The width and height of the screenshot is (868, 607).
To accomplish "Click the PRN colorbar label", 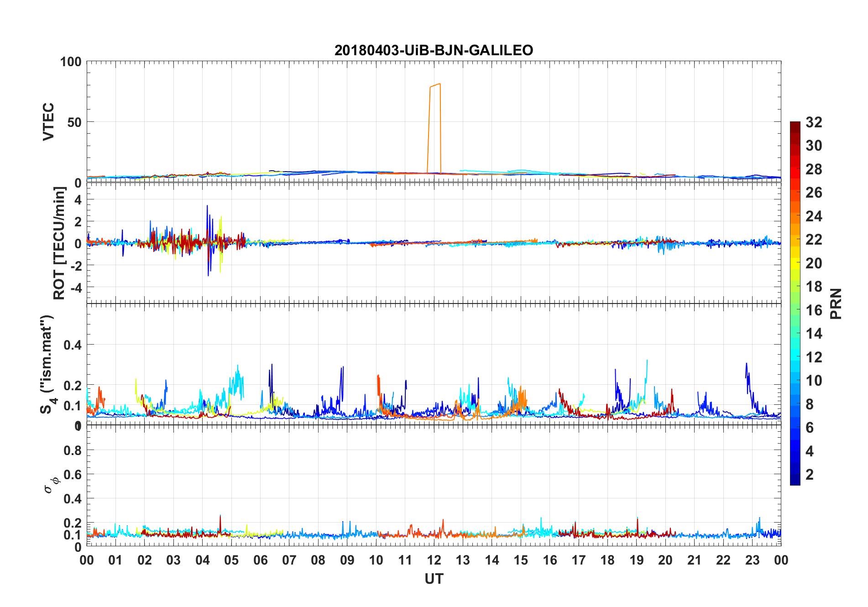I will (836, 304).
